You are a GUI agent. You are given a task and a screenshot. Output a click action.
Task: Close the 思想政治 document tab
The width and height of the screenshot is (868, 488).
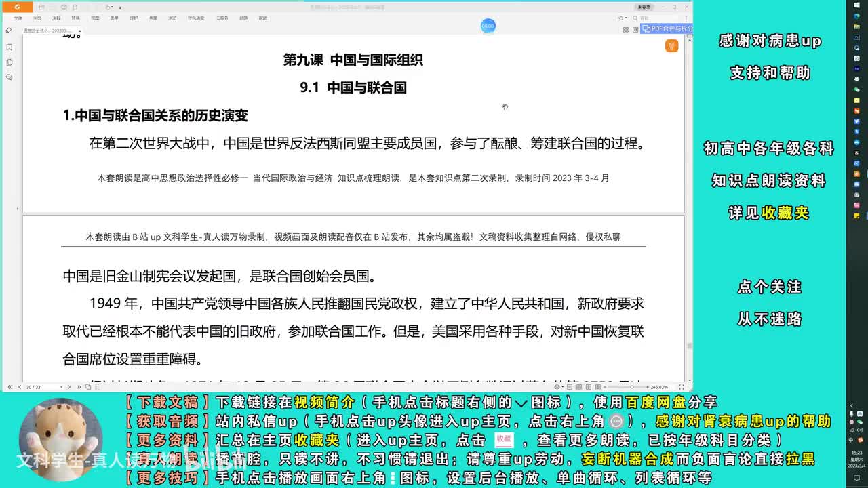click(80, 31)
